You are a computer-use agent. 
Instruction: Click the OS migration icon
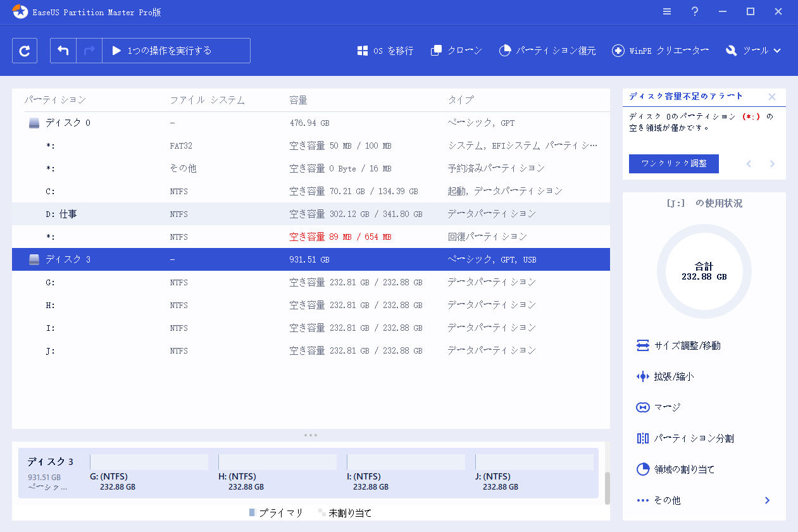pyautogui.click(x=363, y=51)
